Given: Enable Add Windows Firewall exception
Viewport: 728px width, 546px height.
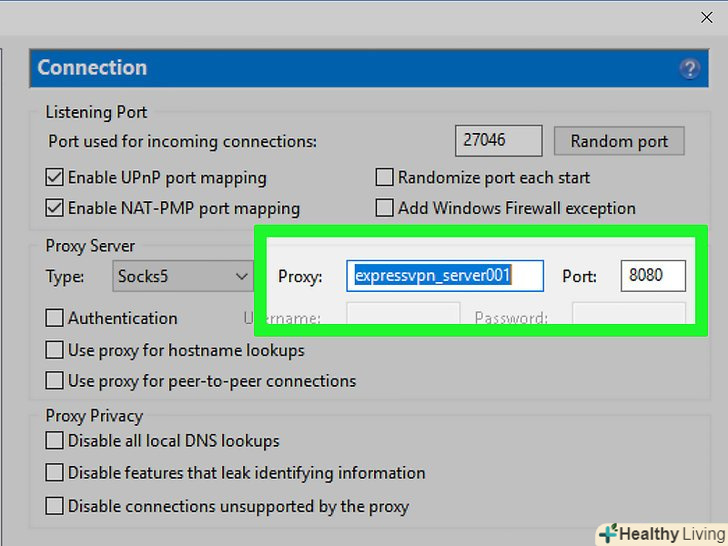Looking at the screenshot, I should (x=384, y=208).
